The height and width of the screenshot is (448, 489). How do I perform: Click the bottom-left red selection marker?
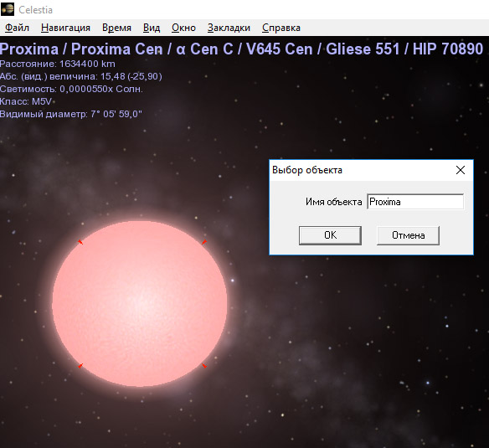[x=80, y=366]
